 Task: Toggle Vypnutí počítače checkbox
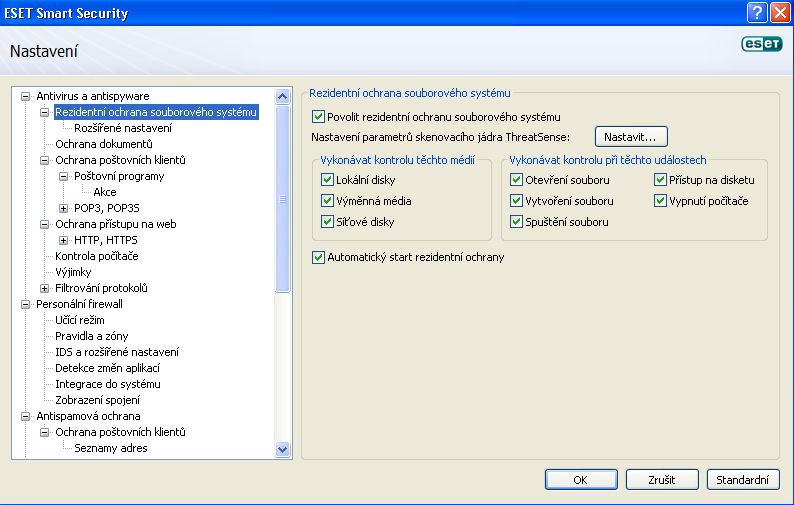point(660,201)
